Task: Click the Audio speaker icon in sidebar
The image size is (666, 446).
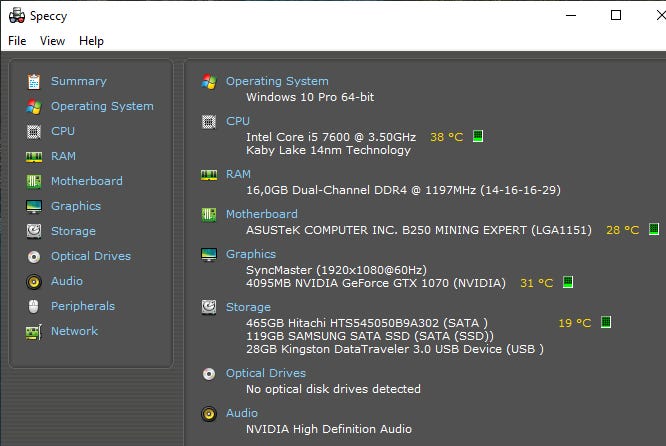Action: pos(34,282)
